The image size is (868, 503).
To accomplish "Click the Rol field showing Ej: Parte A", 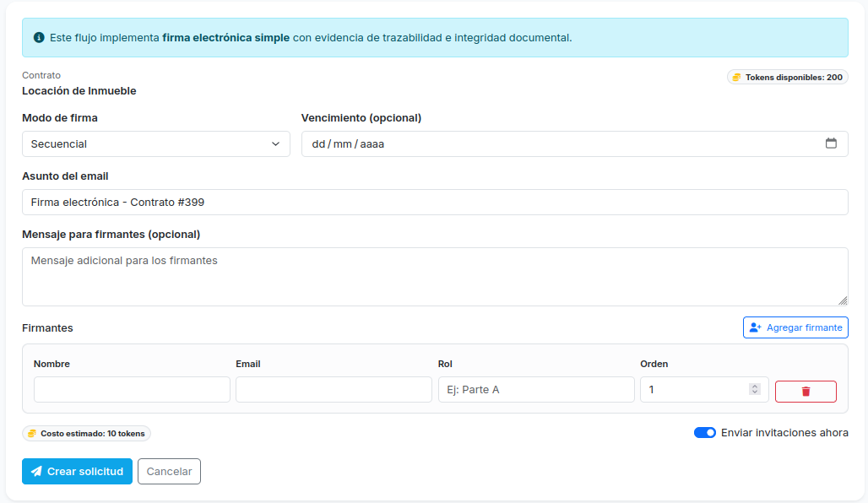I will tap(535, 389).
